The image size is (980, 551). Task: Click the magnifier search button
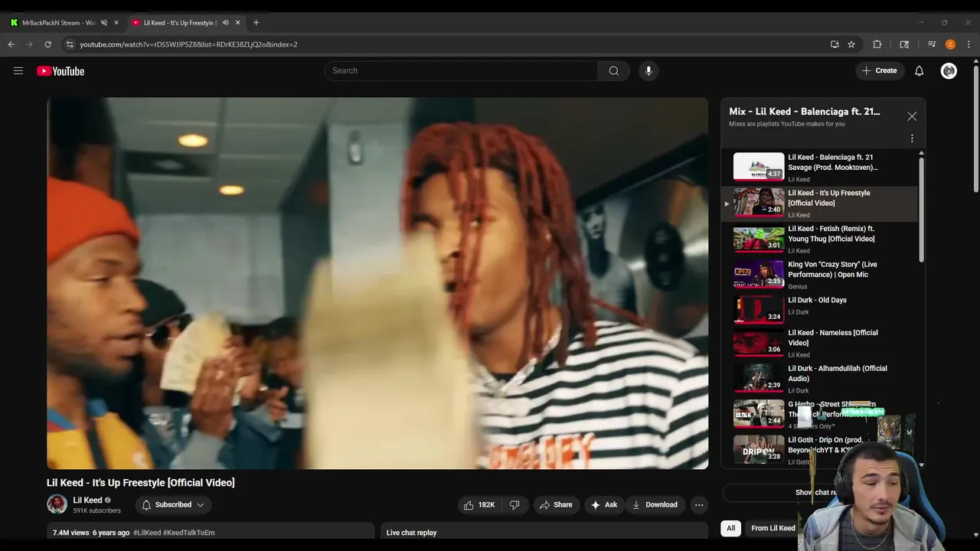coord(614,70)
